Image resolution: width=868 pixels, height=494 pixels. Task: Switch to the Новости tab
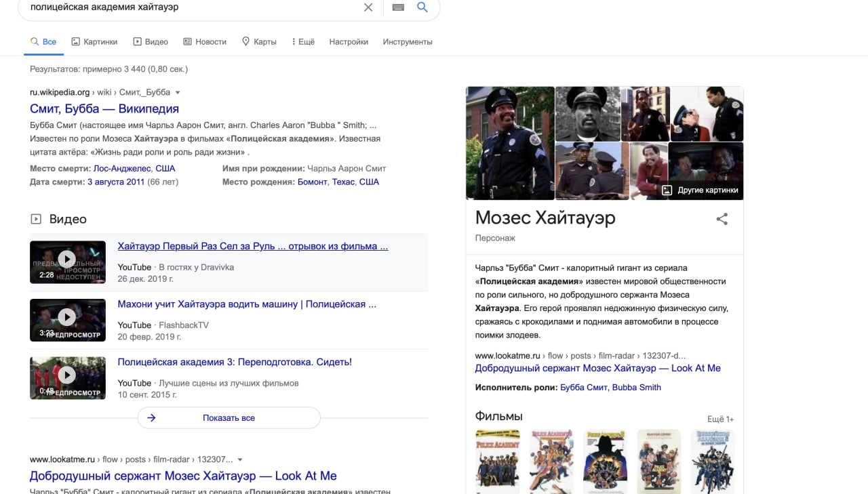pyautogui.click(x=205, y=42)
